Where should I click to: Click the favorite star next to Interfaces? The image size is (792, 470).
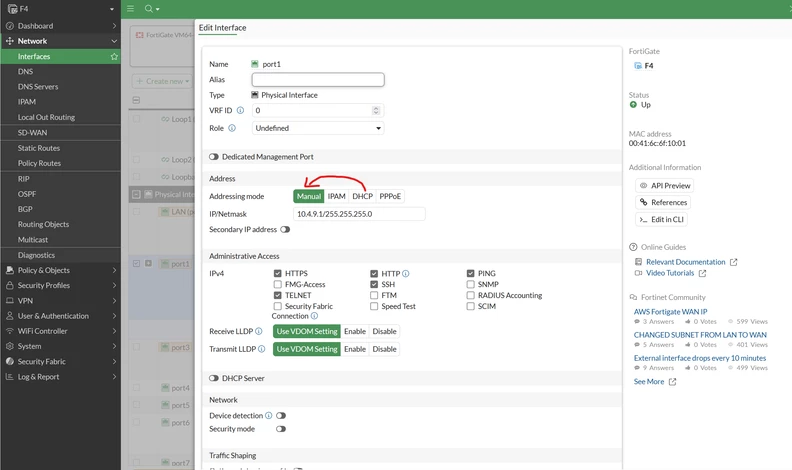114,57
